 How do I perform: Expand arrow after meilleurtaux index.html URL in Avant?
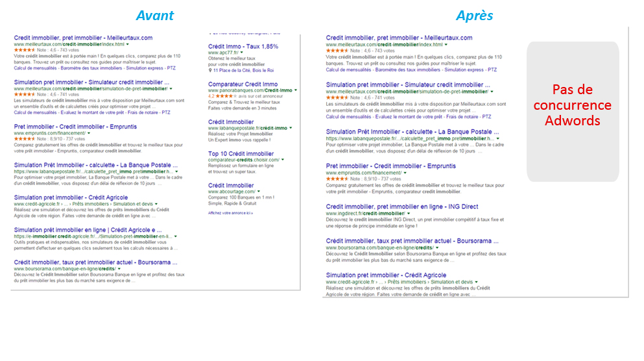click(x=127, y=44)
